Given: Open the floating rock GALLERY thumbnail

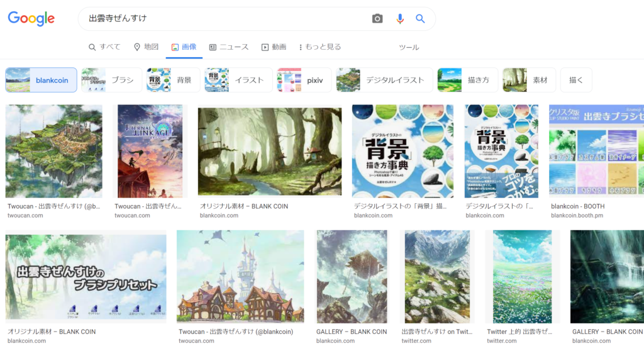Looking at the screenshot, I should coord(352,277).
